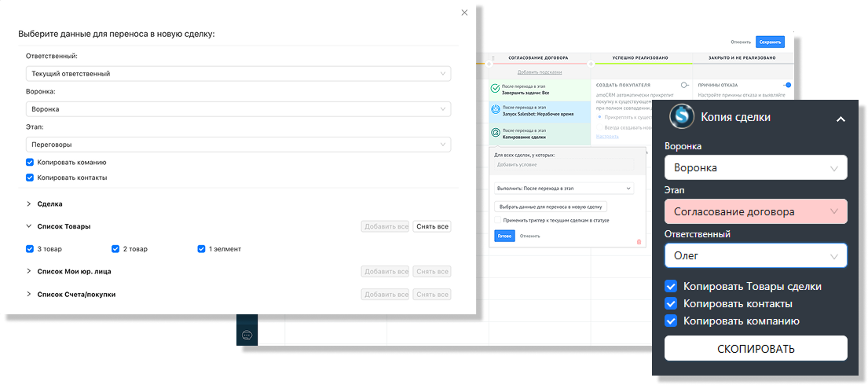Viewport: 868px width, 385px height.
Task: Open the Ответственный dropdown in the dialog
Action: 238,74
